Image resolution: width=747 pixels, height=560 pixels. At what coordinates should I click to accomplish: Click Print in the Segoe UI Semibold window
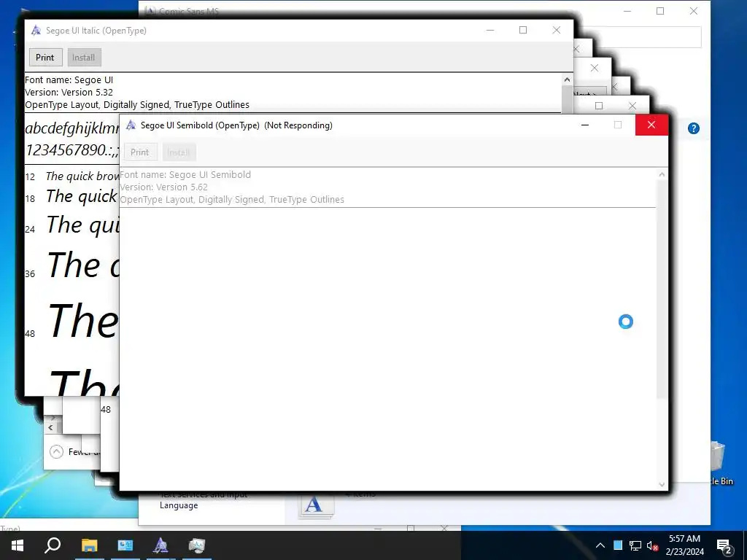click(139, 152)
